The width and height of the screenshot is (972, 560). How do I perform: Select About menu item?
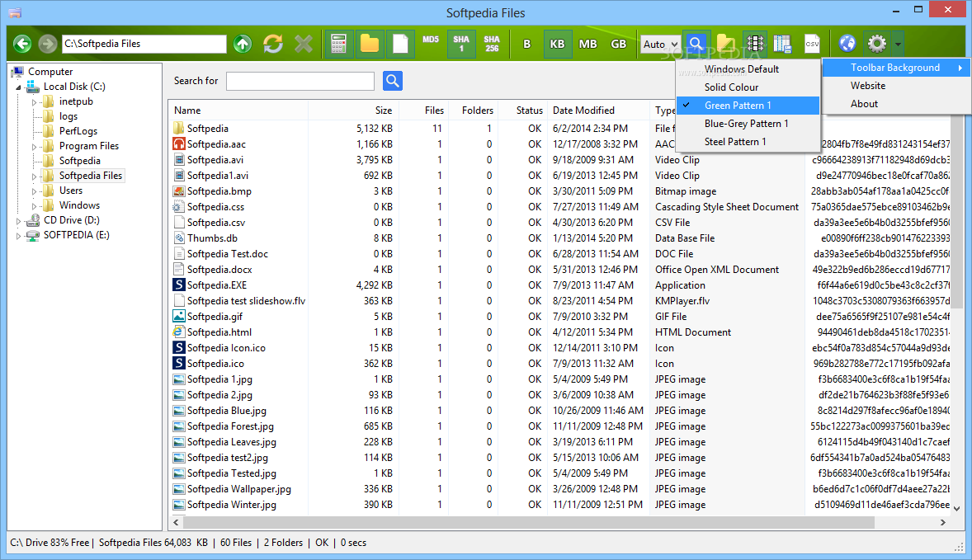[x=896, y=103]
